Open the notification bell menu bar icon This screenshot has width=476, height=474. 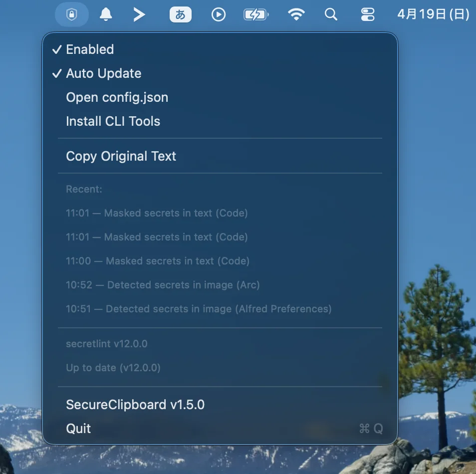106,14
